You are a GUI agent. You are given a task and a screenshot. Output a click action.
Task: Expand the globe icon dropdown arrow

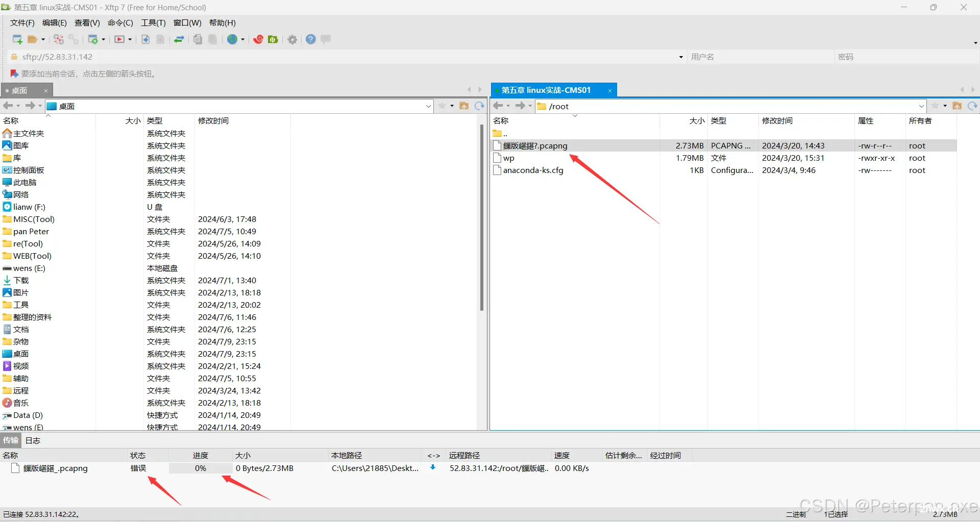243,39
